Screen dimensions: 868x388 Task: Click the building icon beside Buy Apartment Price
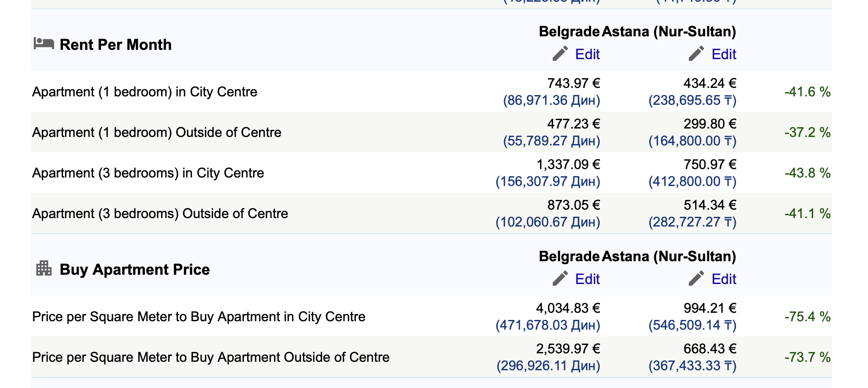[44, 268]
